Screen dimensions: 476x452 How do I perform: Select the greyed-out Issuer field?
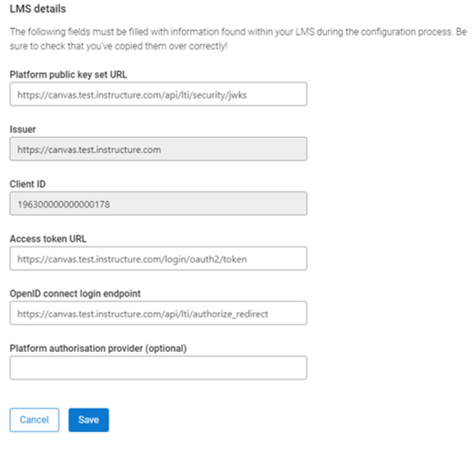coord(158,149)
